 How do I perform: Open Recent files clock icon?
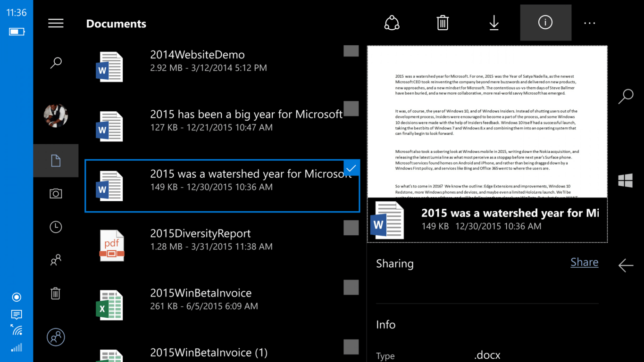pos(56,227)
